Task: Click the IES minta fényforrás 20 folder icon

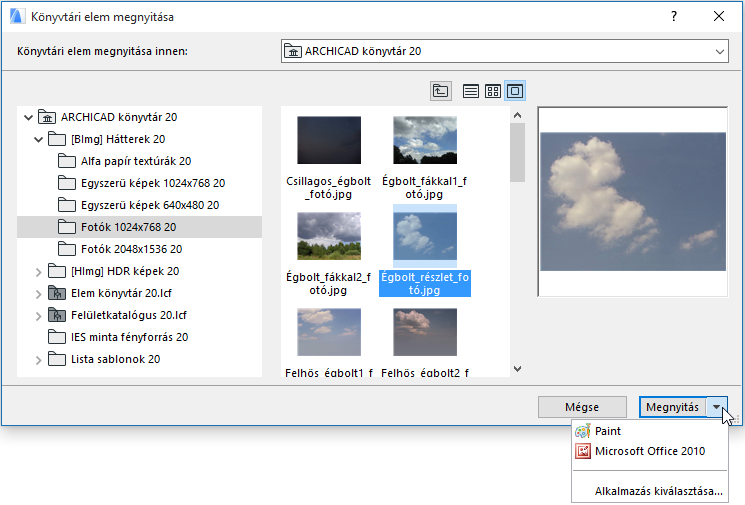Action: 57,337
